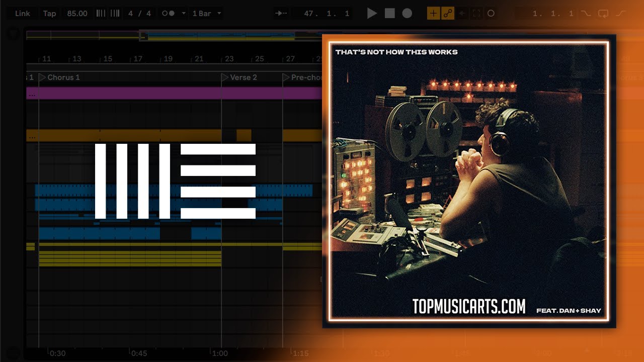Select the 85.00 tempo field
The width and height of the screenshot is (644, 362).
77,14
